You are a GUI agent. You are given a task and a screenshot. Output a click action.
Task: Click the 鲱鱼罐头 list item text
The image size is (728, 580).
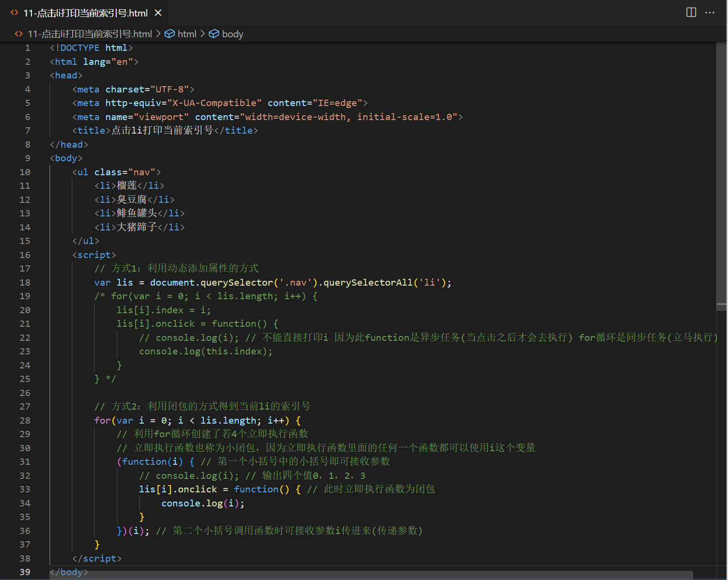point(137,214)
